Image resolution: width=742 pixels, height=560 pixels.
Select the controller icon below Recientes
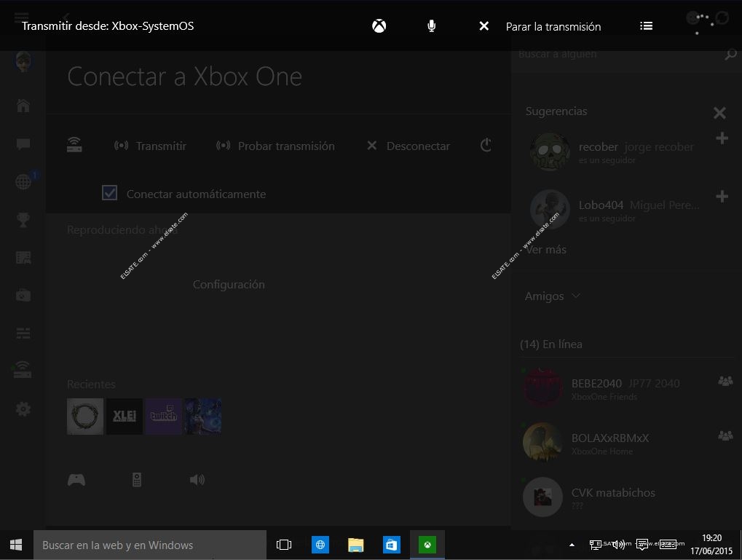click(76, 480)
